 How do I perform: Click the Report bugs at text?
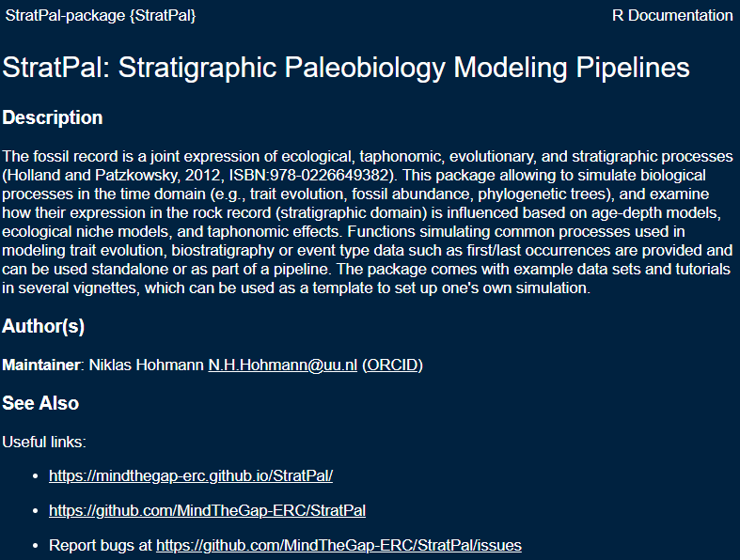[101, 545]
